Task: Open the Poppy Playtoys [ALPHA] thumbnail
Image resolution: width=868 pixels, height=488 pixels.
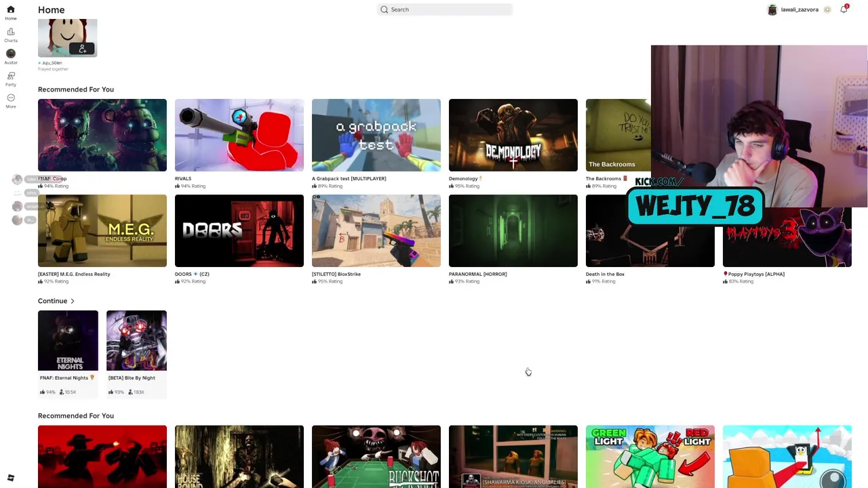Action: pos(787,237)
